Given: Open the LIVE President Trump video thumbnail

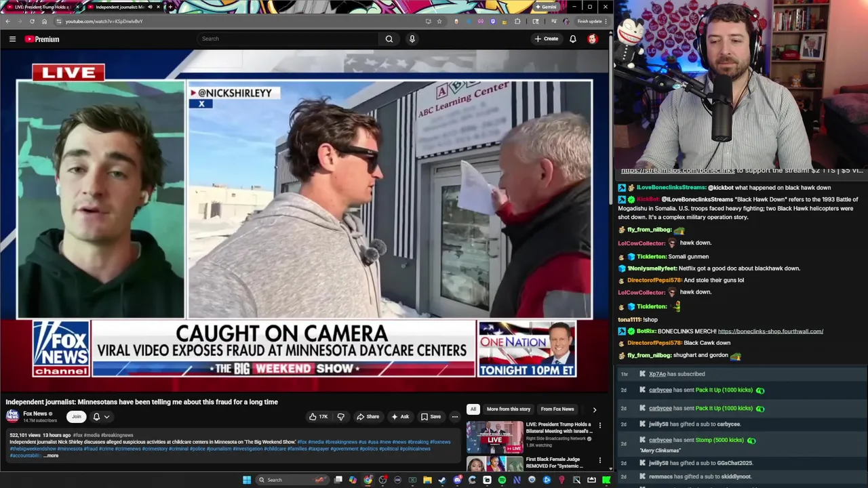Looking at the screenshot, I should click(494, 438).
